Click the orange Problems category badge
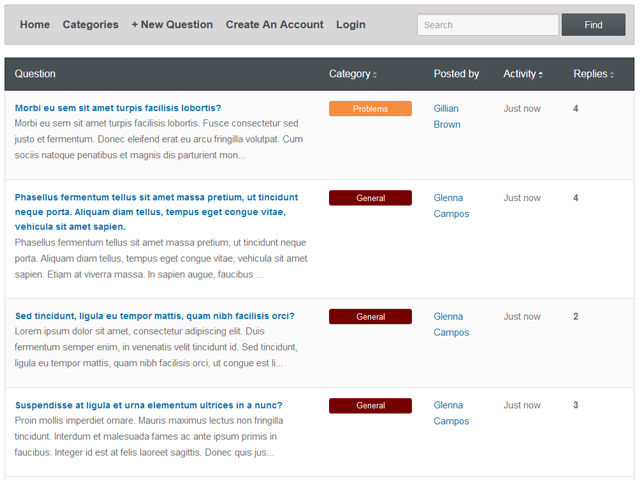The height and width of the screenshot is (480, 640). click(x=370, y=109)
